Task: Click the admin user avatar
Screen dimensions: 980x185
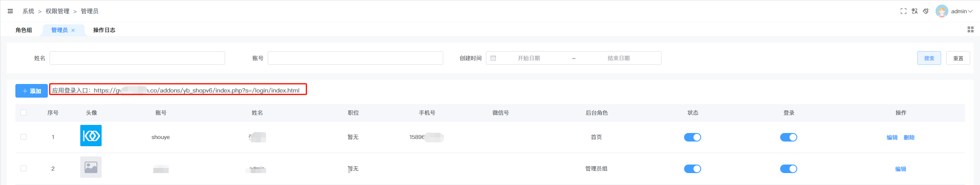Action: pos(942,11)
